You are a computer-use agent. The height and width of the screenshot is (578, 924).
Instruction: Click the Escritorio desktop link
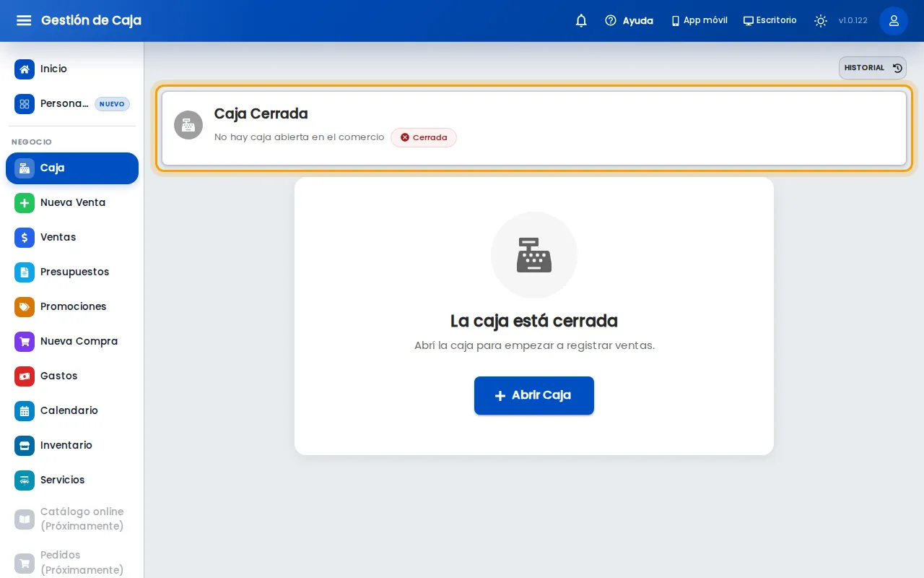[x=770, y=20]
